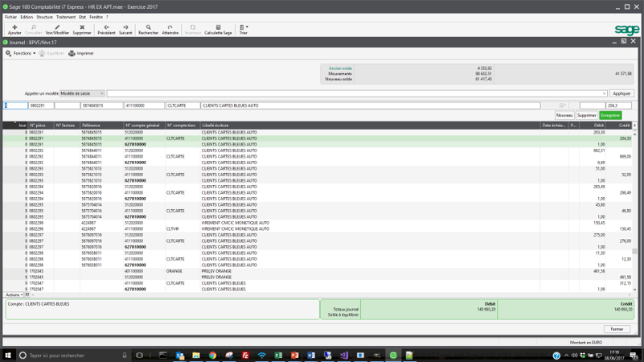Viewport: 644px width, 362px height.
Task: Open the Edition menu
Action: click(x=27, y=17)
